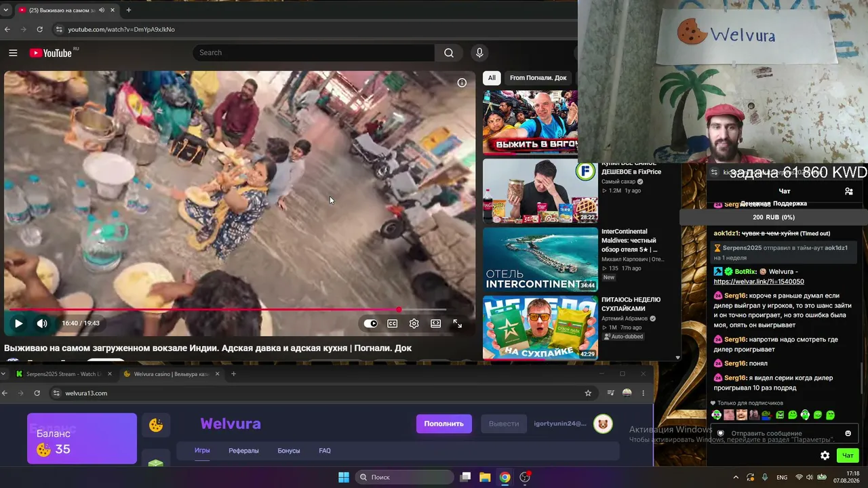View site info for youtube.com
The image size is (868, 488).
click(59, 30)
